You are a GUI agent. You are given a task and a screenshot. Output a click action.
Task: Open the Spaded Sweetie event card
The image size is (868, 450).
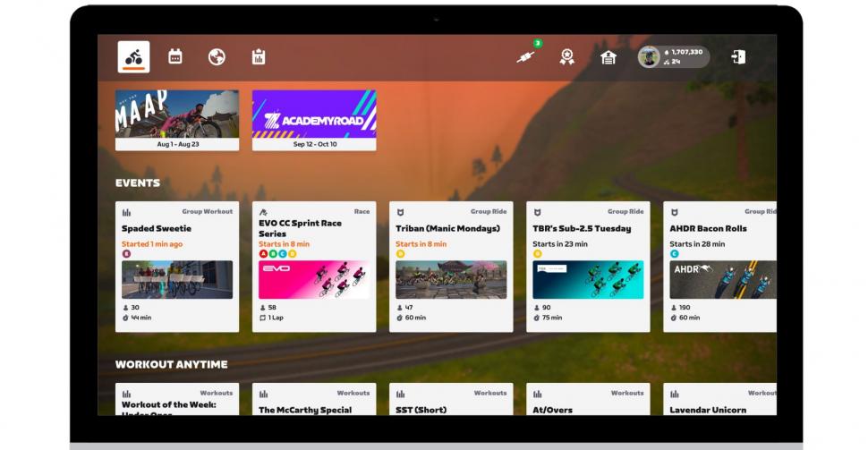point(177,267)
